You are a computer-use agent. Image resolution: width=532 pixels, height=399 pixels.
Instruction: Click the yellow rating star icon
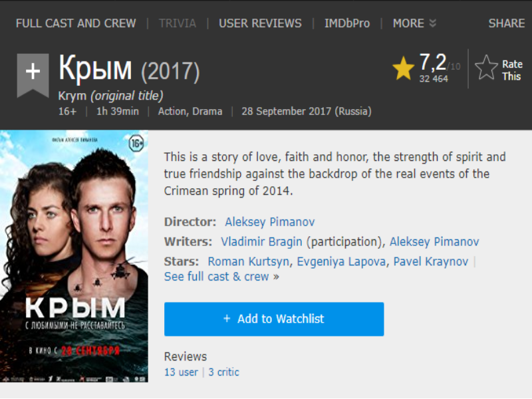(403, 68)
